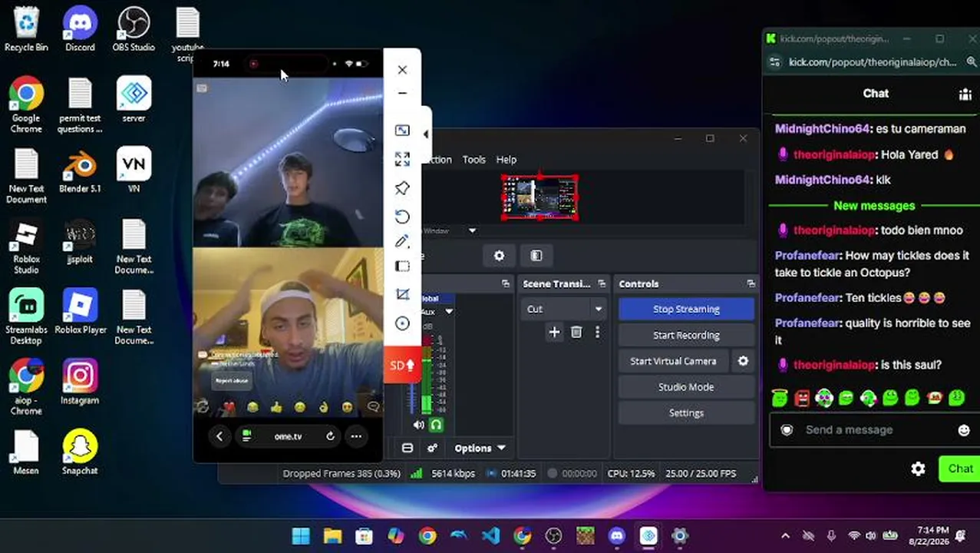The height and width of the screenshot is (553, 980).
Task: Click the circular record icon in mirror toolbar
Action: pos(402,323)
